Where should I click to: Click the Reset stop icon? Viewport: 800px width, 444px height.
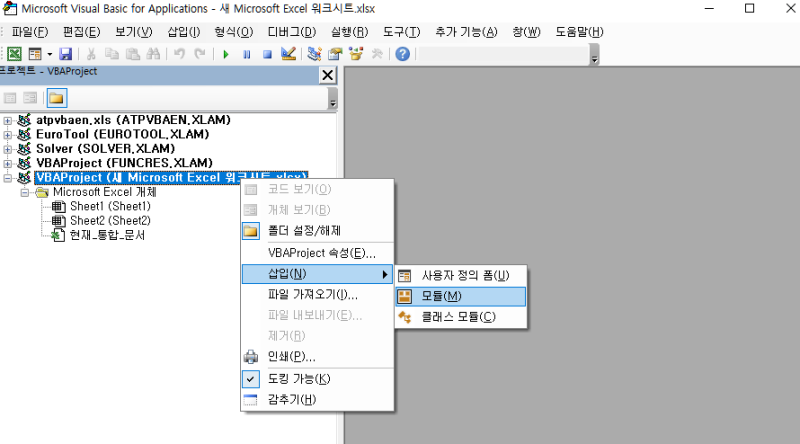267,54
